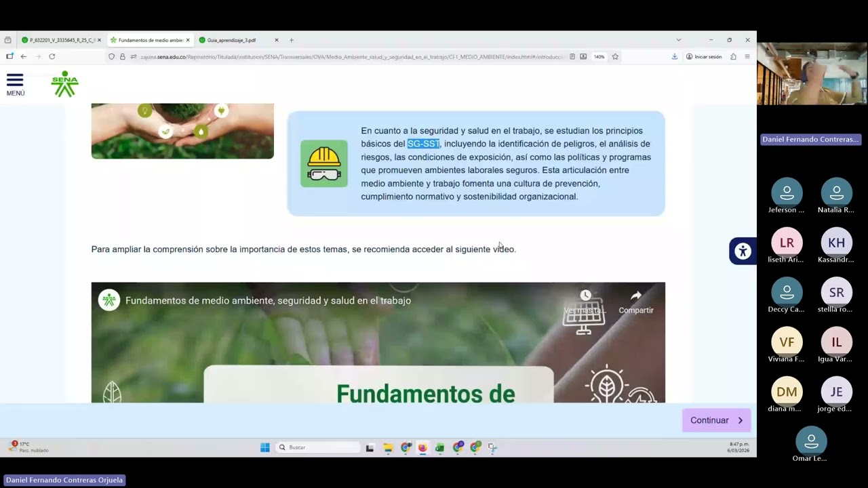Close the Guia_aprendizaje_3.pdf tab
Image resolution: width=868 pixels, height=488 pixels.
pos(276,40)
